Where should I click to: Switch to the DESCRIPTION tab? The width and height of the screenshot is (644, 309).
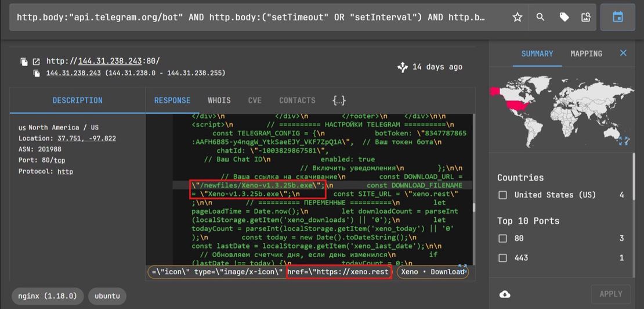(77, 100)
